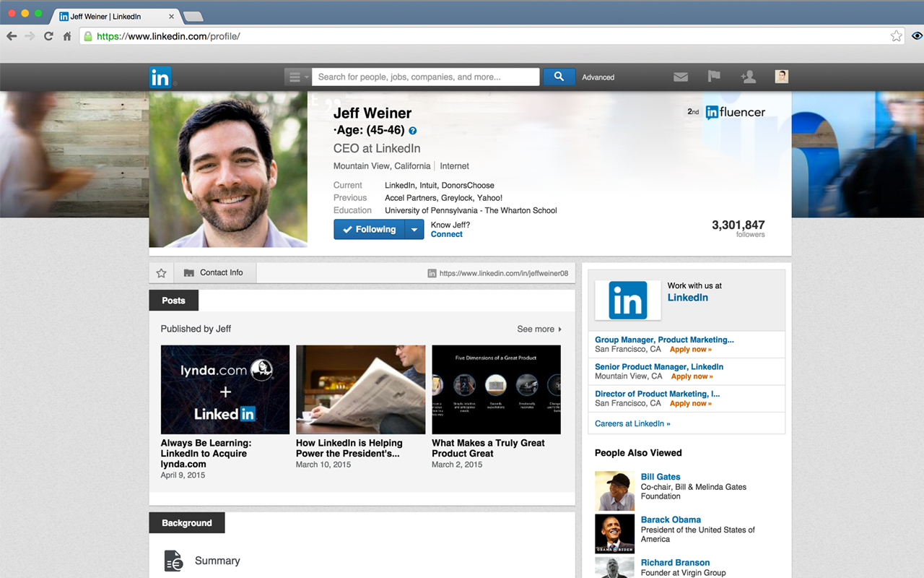Open Richard Branson profile name link
This screenshot has height=578, width=924.
coord(675,563)
